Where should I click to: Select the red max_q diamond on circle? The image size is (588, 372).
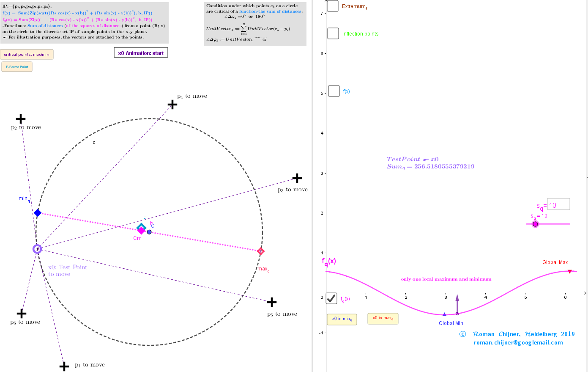261,251
